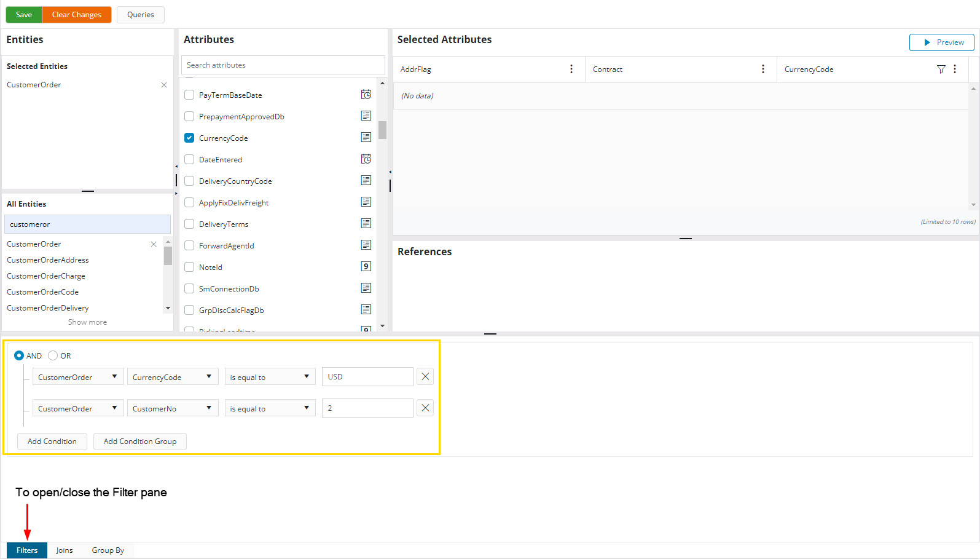Switch to the Joins tab
The image size is (980, 559).
point(65,550)
